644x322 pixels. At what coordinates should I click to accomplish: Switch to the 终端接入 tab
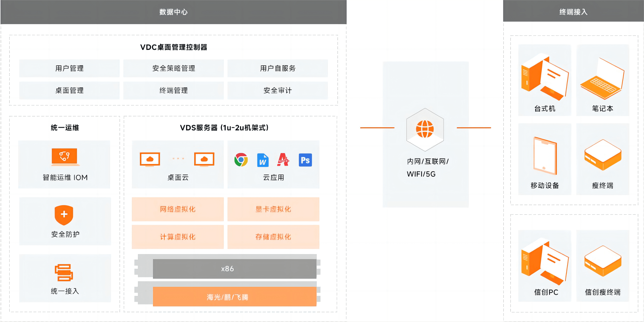(x=573, y=11)
